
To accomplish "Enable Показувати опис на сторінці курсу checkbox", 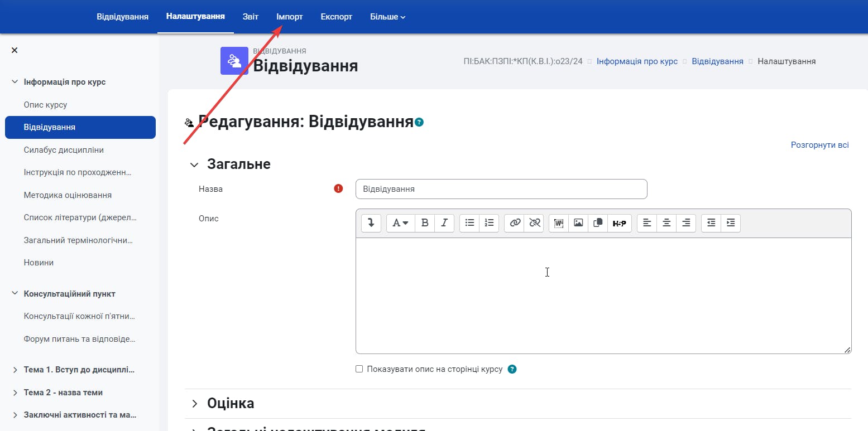I will (x=359, y=369).
